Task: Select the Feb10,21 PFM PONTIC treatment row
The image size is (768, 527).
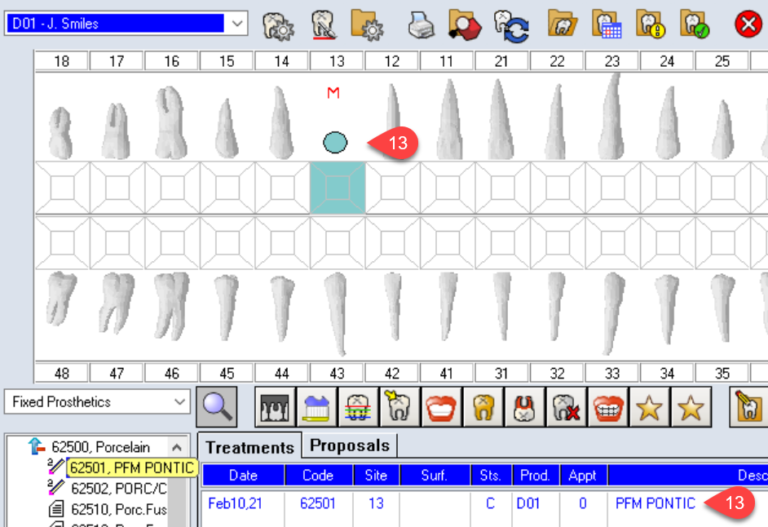Action: [x=450, y=503]
